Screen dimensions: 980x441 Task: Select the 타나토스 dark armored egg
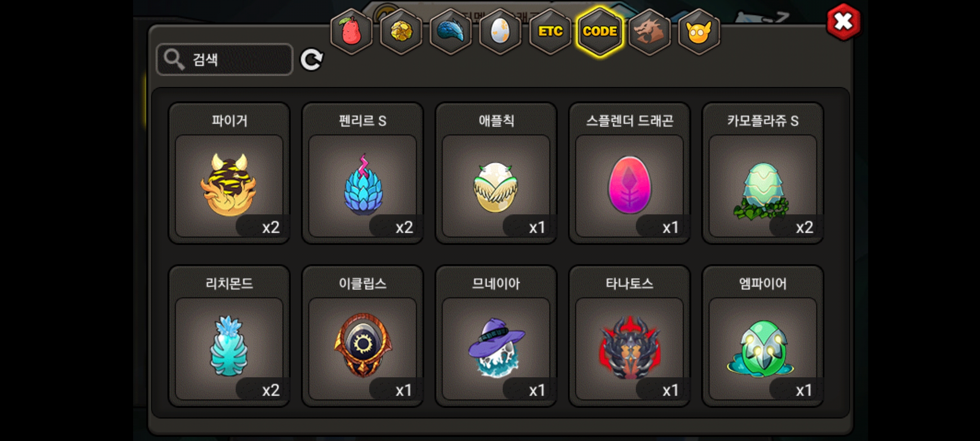click(x=629, y=336)
